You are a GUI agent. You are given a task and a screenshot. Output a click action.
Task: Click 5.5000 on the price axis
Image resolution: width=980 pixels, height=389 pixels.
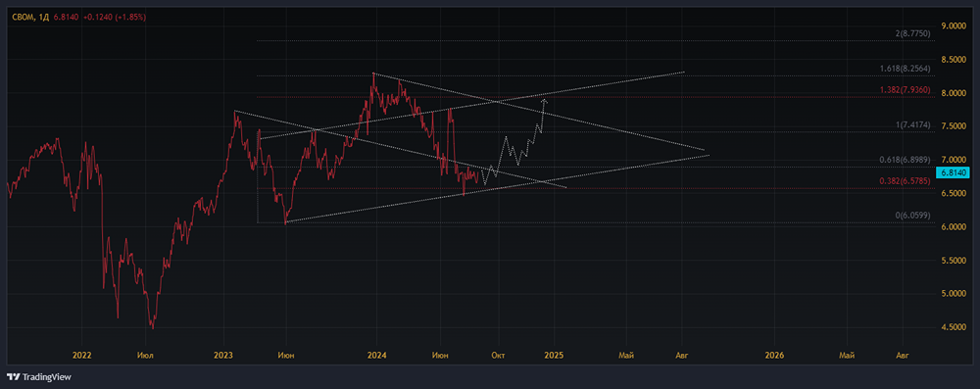[954, 261]
